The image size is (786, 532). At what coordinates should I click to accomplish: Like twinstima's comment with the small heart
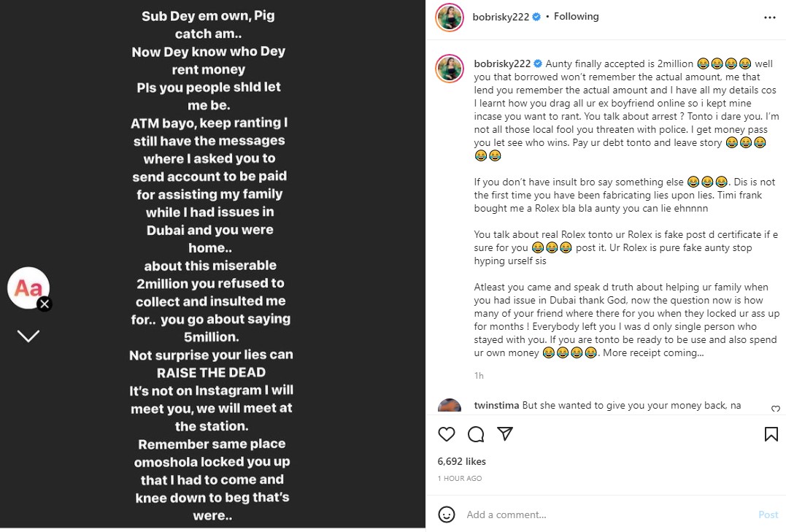click(x=775, y=409)
